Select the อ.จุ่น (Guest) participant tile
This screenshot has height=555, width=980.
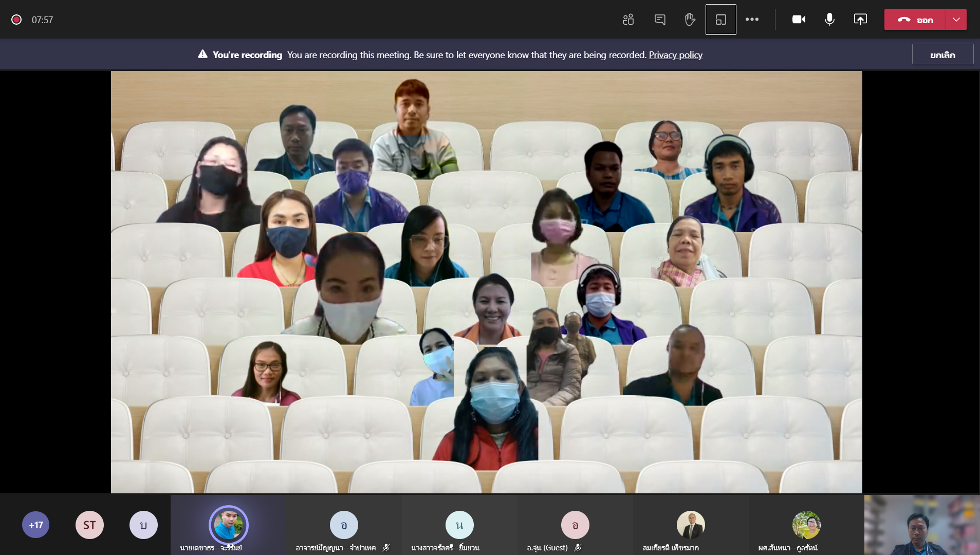575,525
